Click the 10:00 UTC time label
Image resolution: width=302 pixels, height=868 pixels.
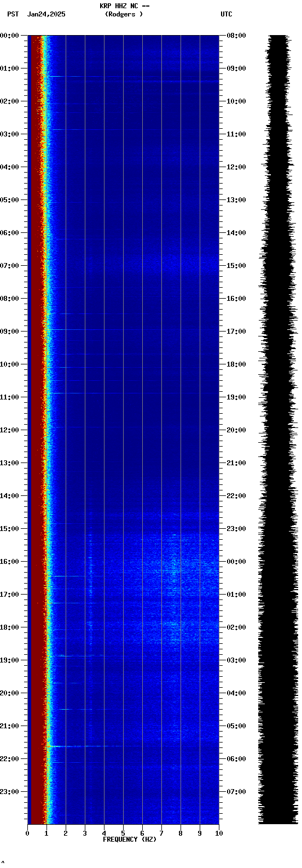236,101
